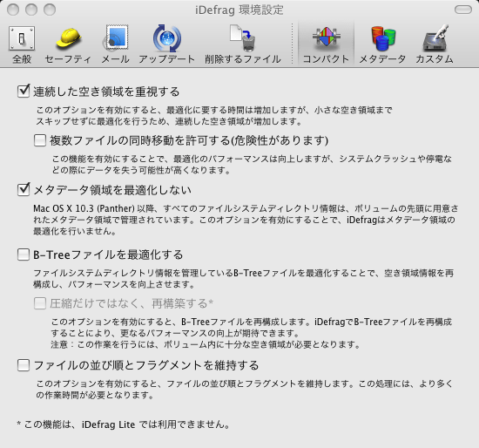Click the disabled 圧縮だけではなく、再構築する checkbox

(x=40, y=303)
